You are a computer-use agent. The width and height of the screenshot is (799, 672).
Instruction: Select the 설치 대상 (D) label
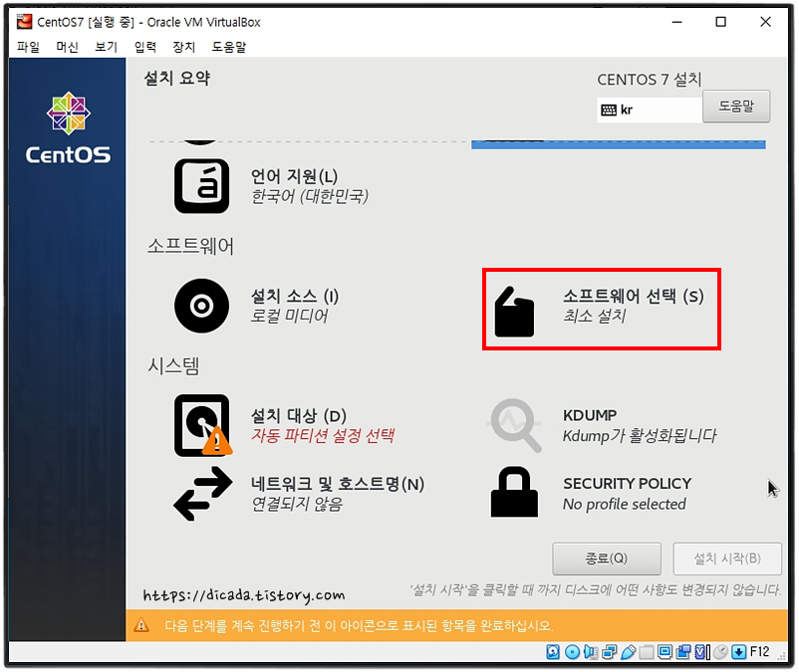click(x=299, y=415)
